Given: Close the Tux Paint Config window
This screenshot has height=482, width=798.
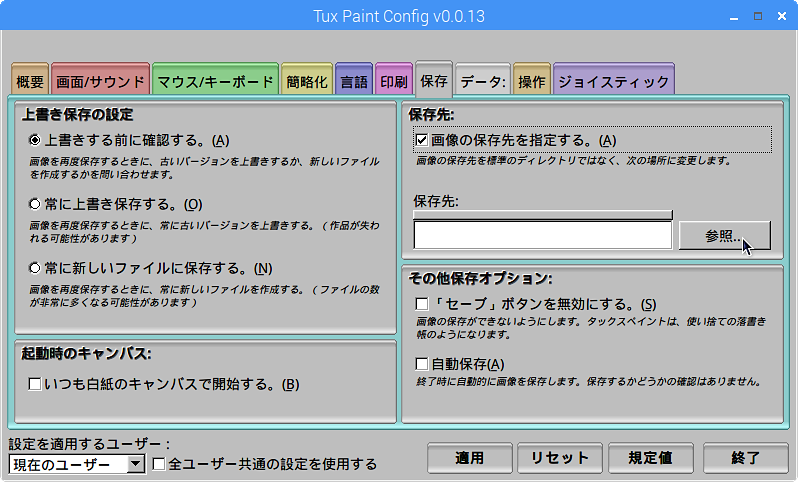Looking at the screenshot, I should [x=782, y=16].
